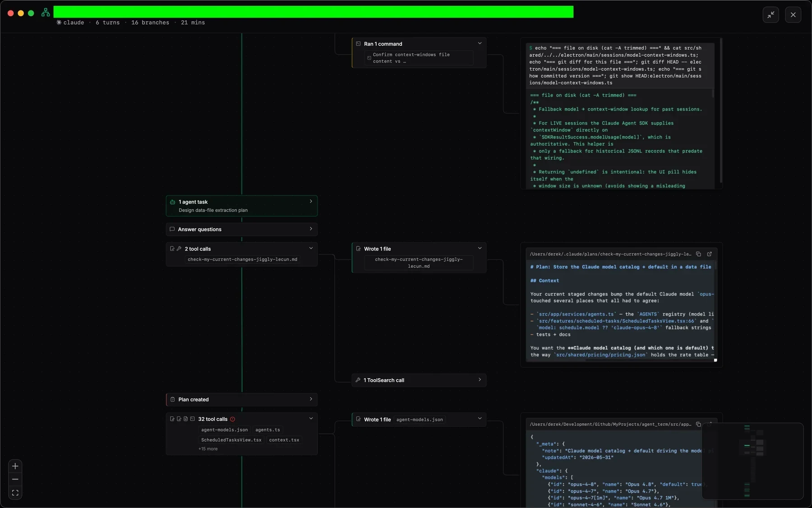Click the Confirm context-windows file content command chip

pyautogui.click(x=419, y=58)
